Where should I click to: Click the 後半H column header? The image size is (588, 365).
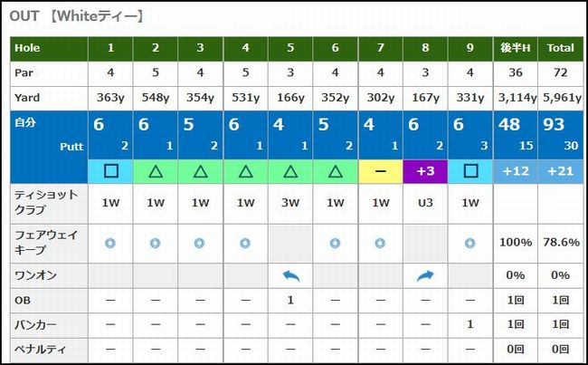(516, 48)
